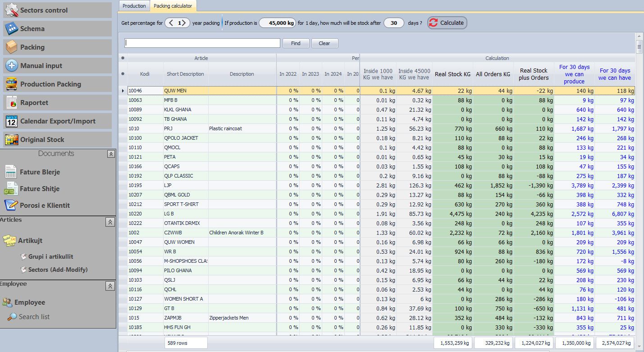The height and width of the screenshot is (352, 644).
Task: Select the Manual input plus icon
Action: click(12, 65)
